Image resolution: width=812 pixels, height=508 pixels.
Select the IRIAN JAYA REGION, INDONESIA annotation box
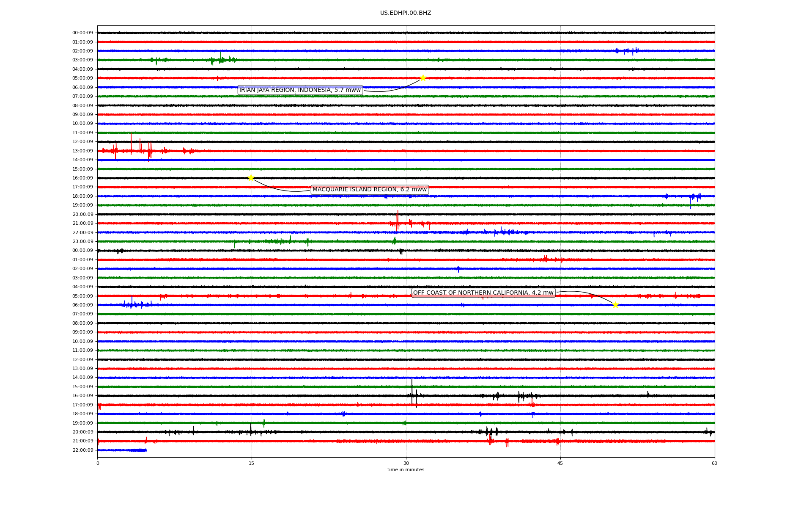(x=300, y=90)
